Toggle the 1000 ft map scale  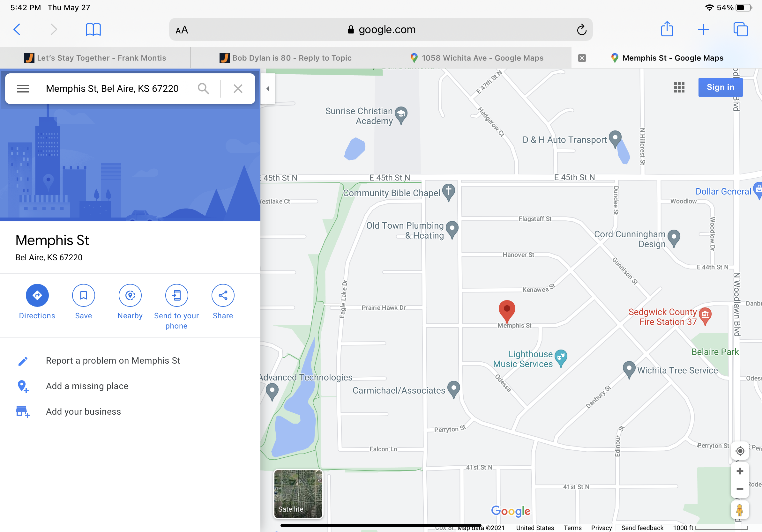tap(710, 528)
